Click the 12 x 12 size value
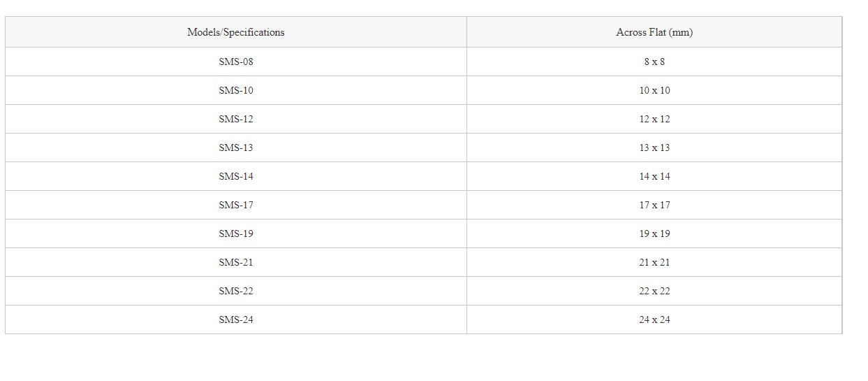Image resolution: width=868 pixels, height=381 pixels. click(x=654, y=119)
